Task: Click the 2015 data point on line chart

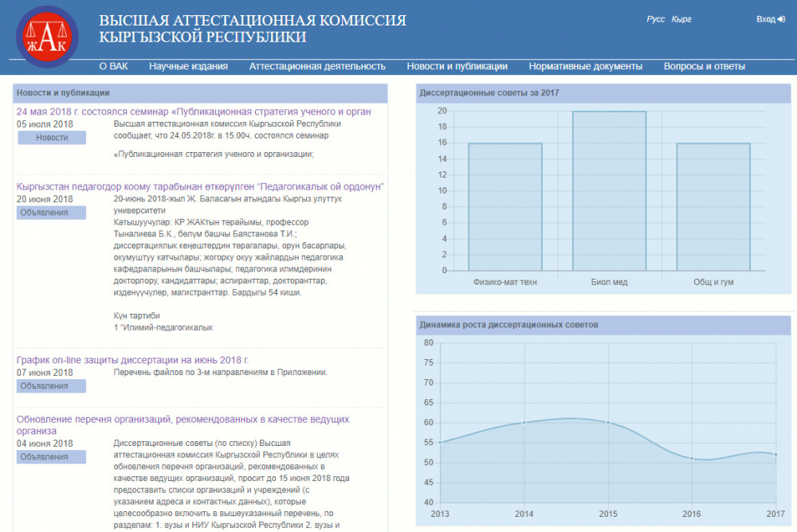Action: click(608, 423)
